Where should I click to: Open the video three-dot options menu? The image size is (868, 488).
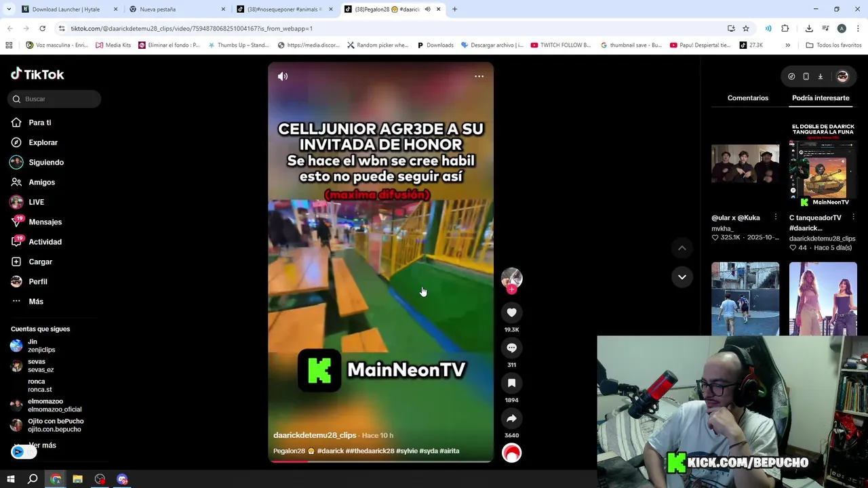point(479,77)
